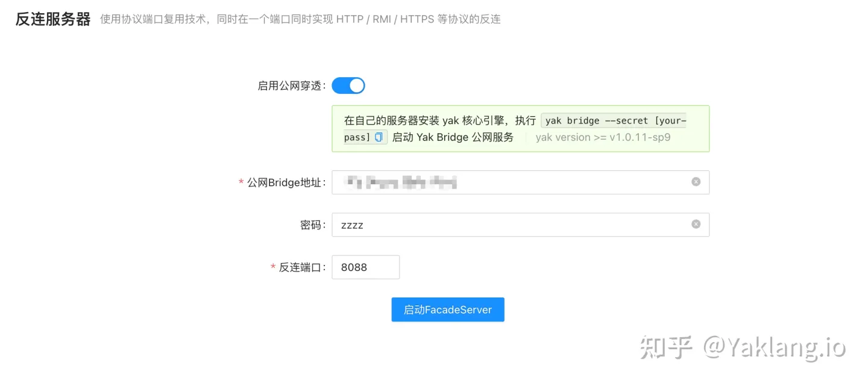This screenshot has height=386, width=868.
Task: Click the 反连端口 input showing 8088
Action: tap(366, 267)
